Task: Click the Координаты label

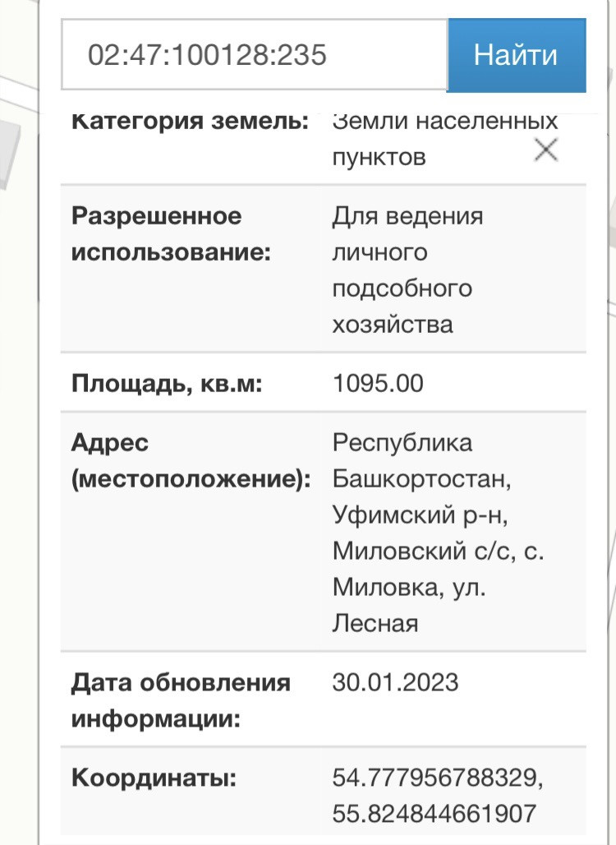Action: tap(154, 777)
